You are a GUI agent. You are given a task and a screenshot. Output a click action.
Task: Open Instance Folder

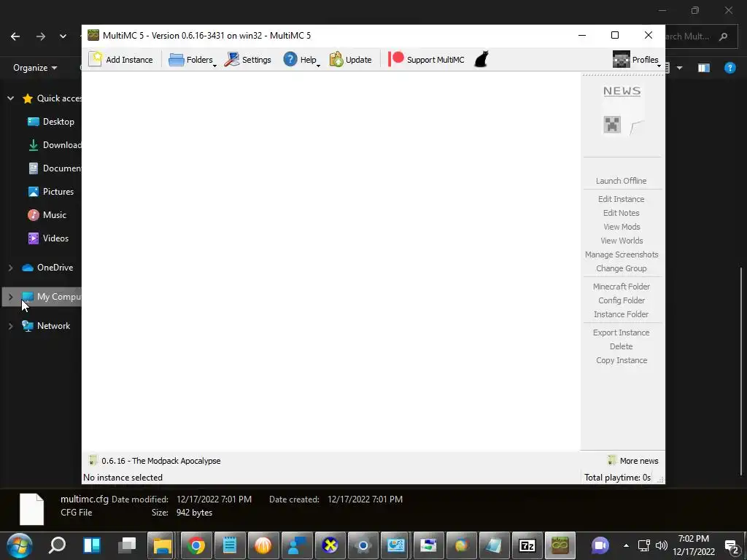pos(621,314)
